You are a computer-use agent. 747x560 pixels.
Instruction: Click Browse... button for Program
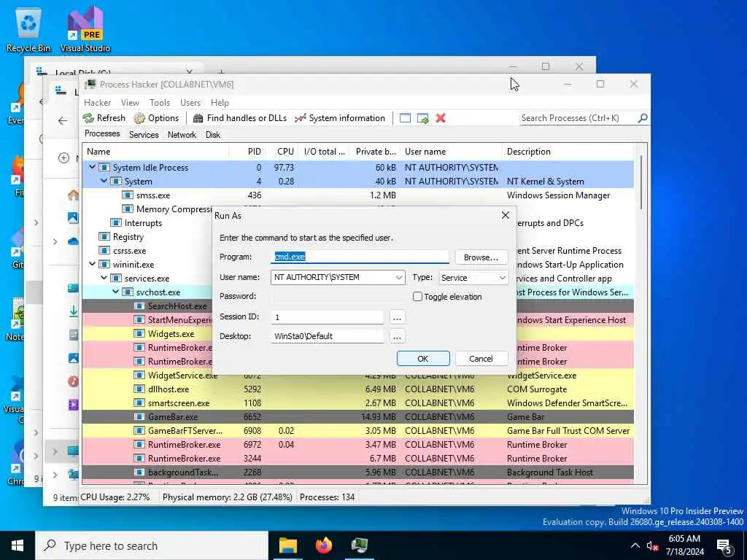coord(481,257)
